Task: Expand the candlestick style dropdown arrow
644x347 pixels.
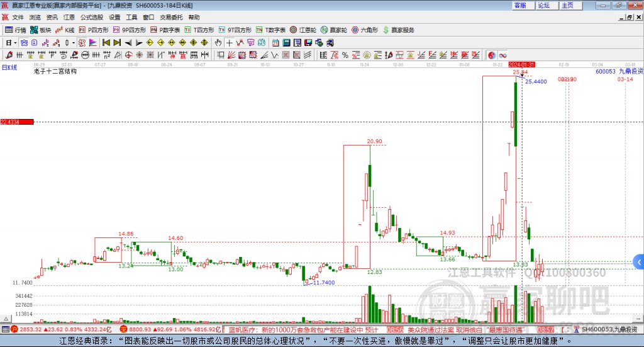Action: [x=74, y=43]
